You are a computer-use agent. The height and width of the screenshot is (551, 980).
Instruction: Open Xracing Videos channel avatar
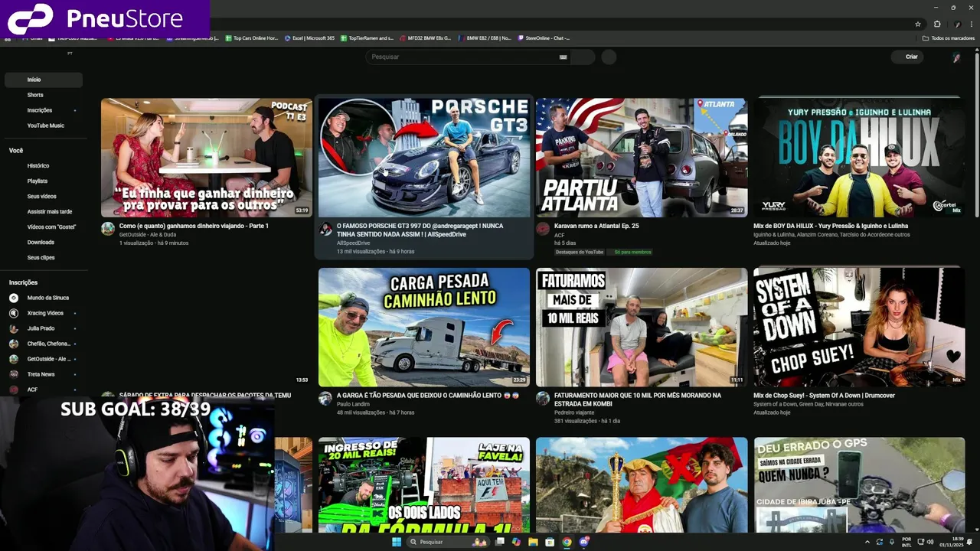[x=14, y=313]
